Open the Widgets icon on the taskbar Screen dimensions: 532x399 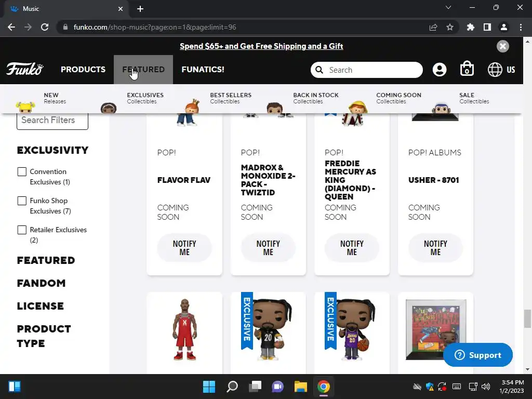pos(14,387)
